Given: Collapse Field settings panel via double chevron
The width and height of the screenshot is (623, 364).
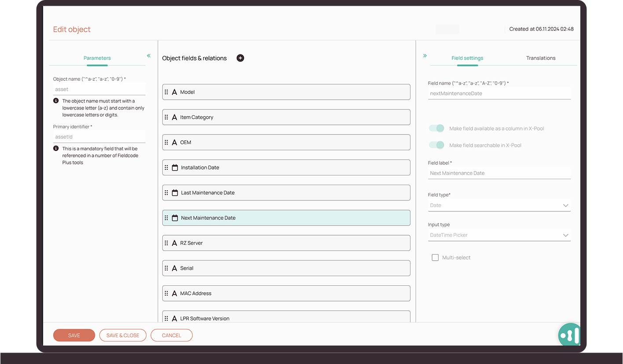Looking at the screenshot, I should click(425, 56).
